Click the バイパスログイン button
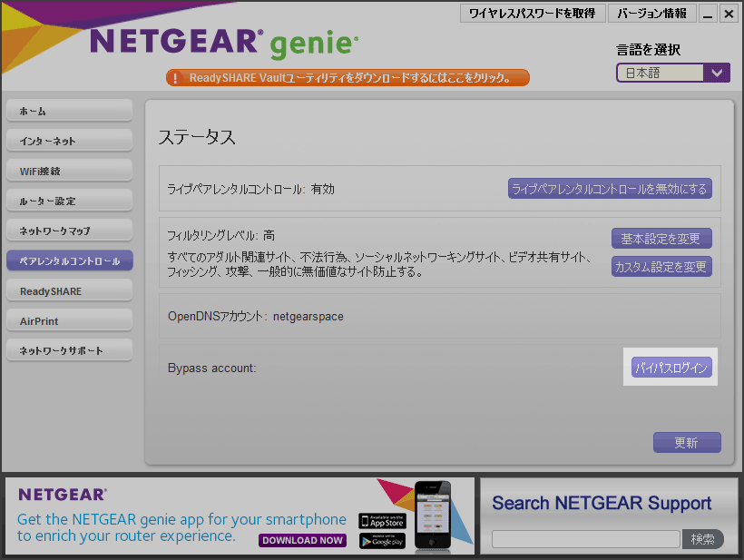Image resolution: width=744 pixels, height=560 pixels. click(x=671, y=368)
